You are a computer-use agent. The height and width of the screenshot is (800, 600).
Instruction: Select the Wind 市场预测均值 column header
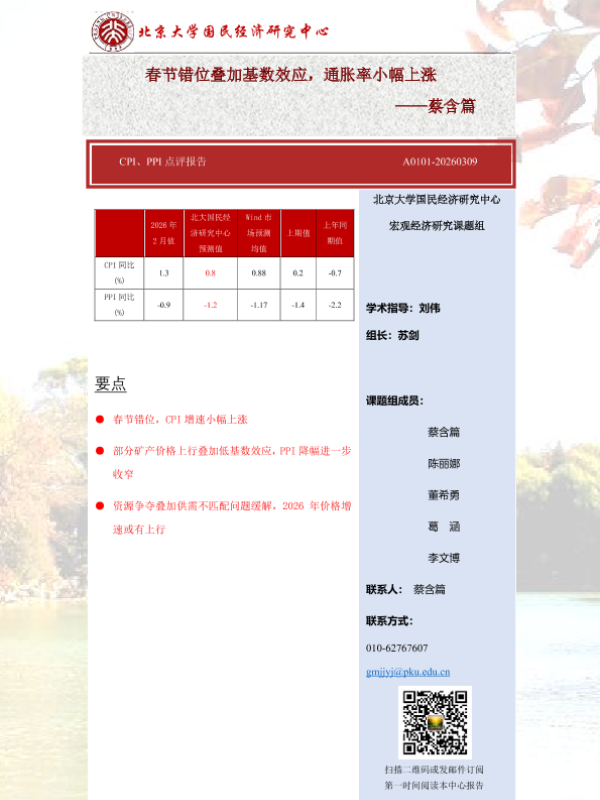(258, 233)
